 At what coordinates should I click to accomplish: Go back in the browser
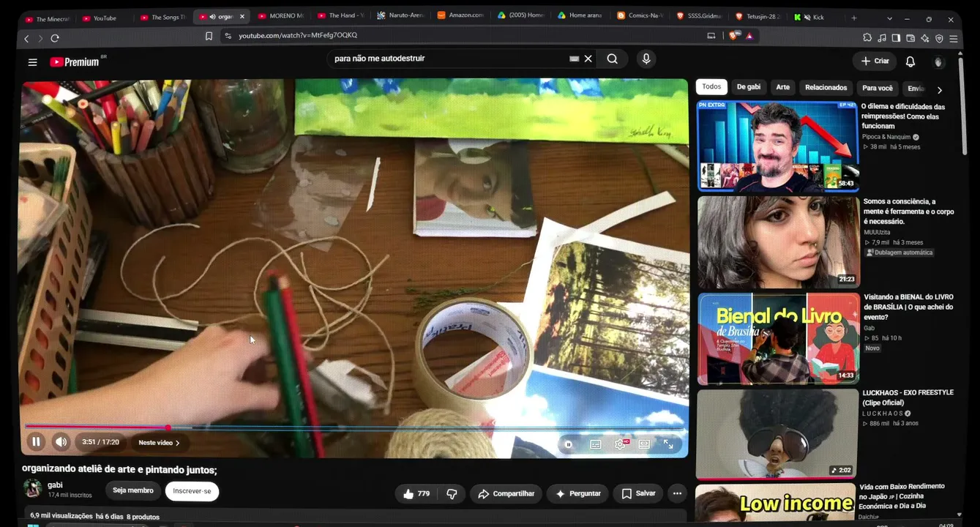pos(26,38)
